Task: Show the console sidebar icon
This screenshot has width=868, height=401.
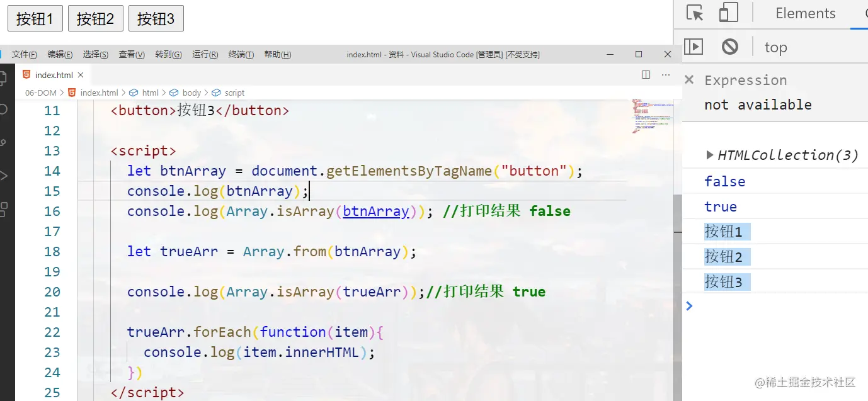Action: coord(694,47)
